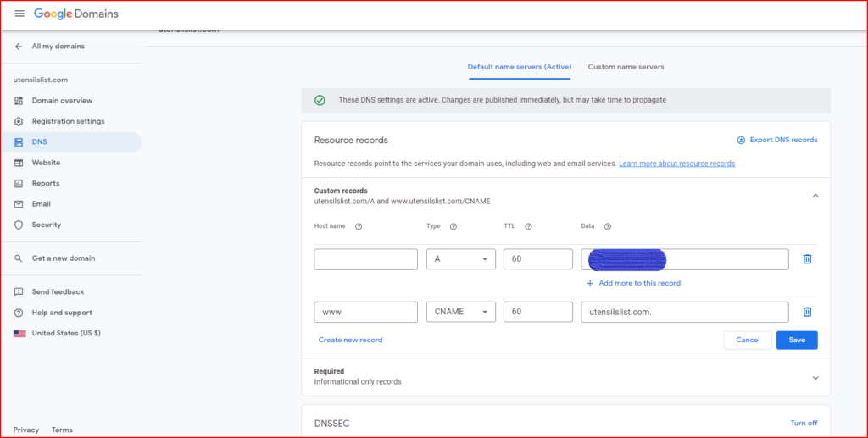Image resolution: width=868 pixels, height=438 pixels.
Task: Open the Privacy link
Action: [x=26, y=430]
